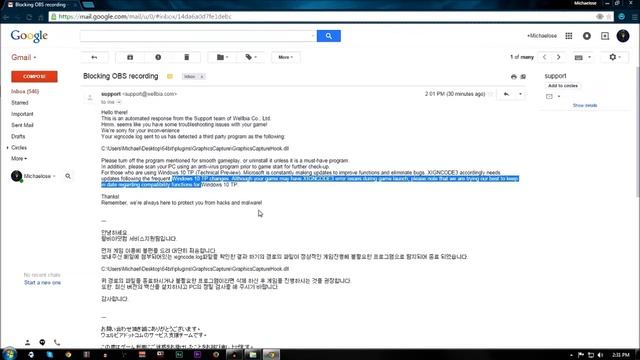Open the Google apps grid
This screenshot has width=640, height=360.
(569, 36)
